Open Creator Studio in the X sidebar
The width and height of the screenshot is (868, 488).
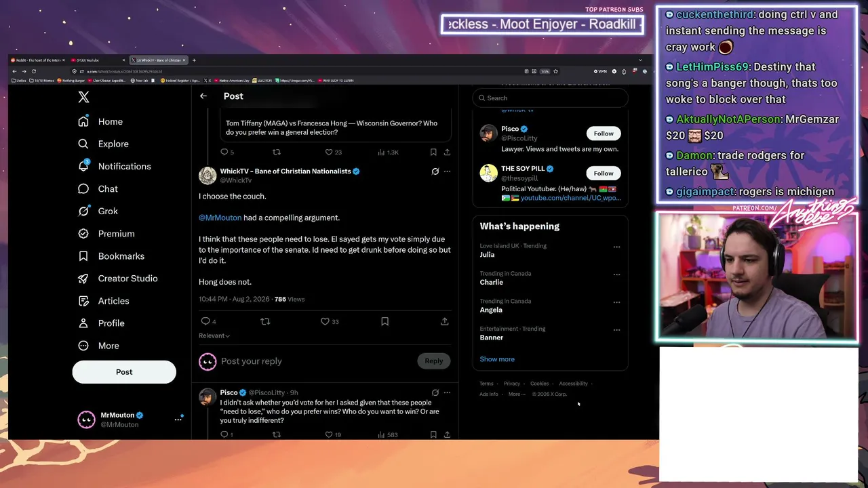point(118,279)
